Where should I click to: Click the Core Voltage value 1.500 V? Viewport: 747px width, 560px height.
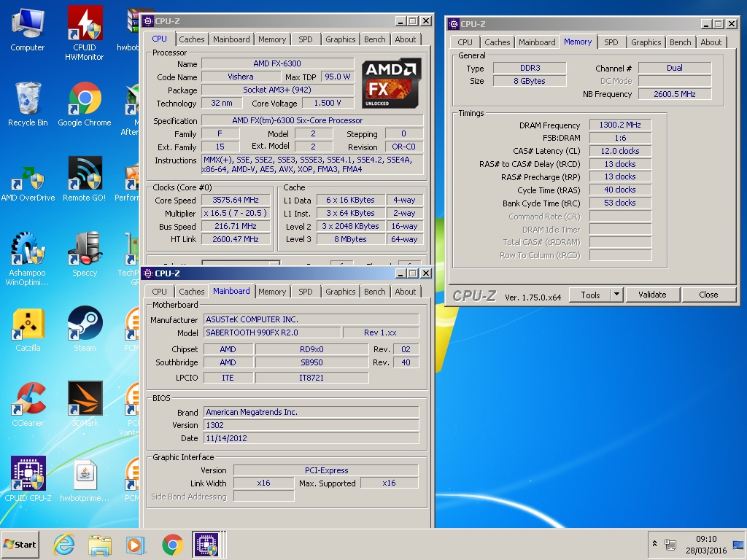pyautogui.click(x=328, y=103)
